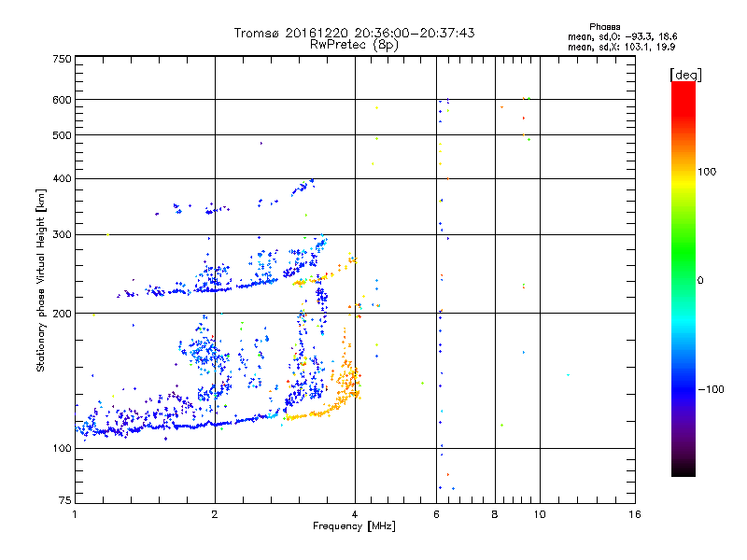747x560 pixels.
Task: Click the plot title 'Tromsø 20161220 20:36:00-20:37:43'
Action: [354, 33]
